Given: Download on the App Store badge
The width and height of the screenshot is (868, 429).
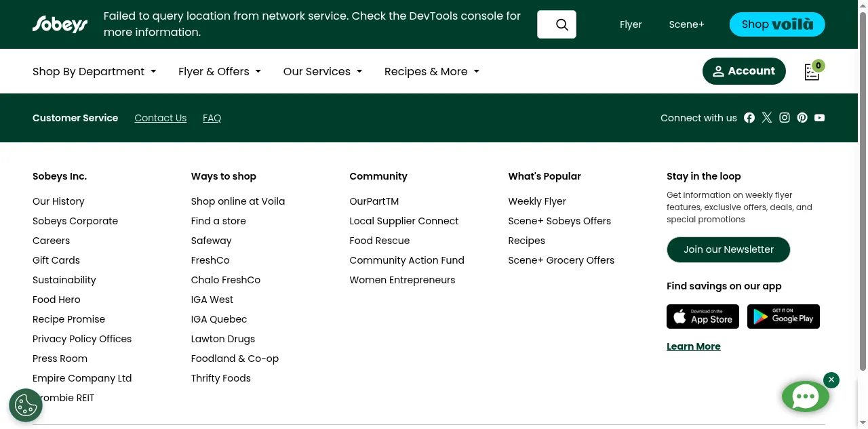Looking at the screenshot, I should click(x=703, y=316).
